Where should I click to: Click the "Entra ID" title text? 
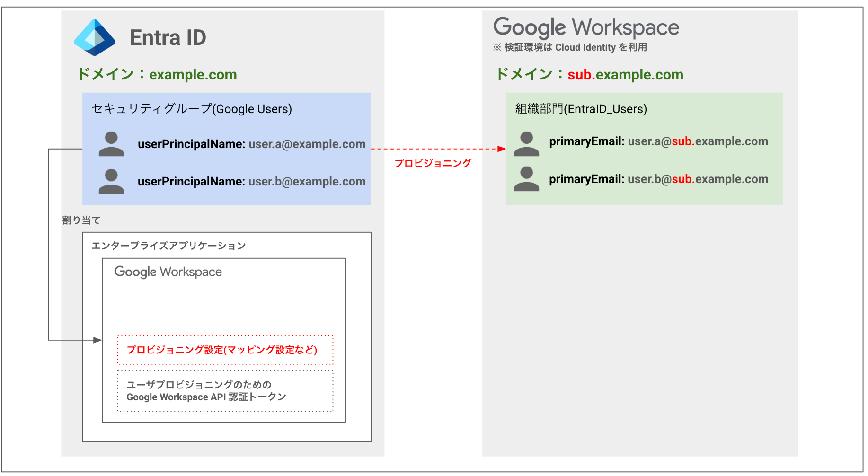168,37
